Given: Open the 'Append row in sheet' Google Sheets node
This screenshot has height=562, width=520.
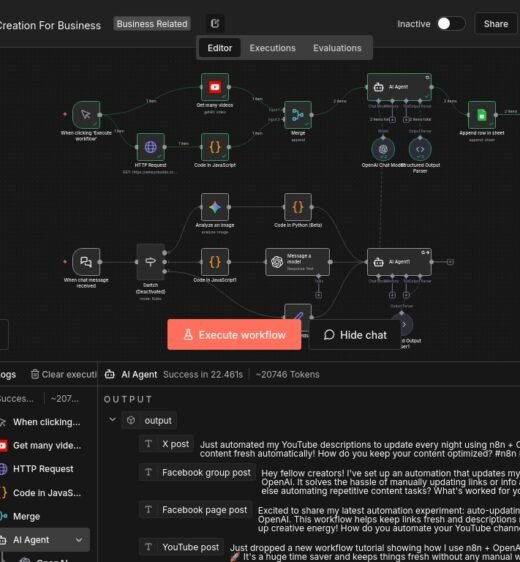Looking at the screenshot, I should click(x=482, y=115).
